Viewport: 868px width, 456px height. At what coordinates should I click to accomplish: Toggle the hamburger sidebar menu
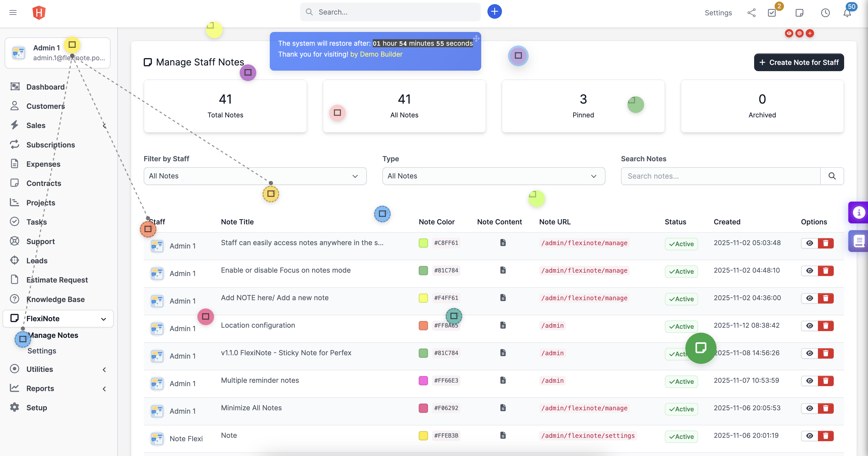[x=13, y=12]
